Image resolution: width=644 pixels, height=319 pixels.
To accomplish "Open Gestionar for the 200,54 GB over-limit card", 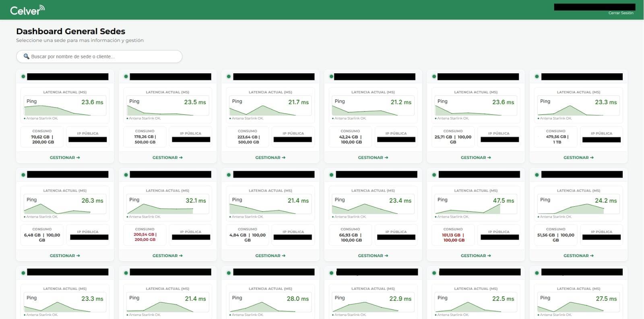I will tap(167, 255).
